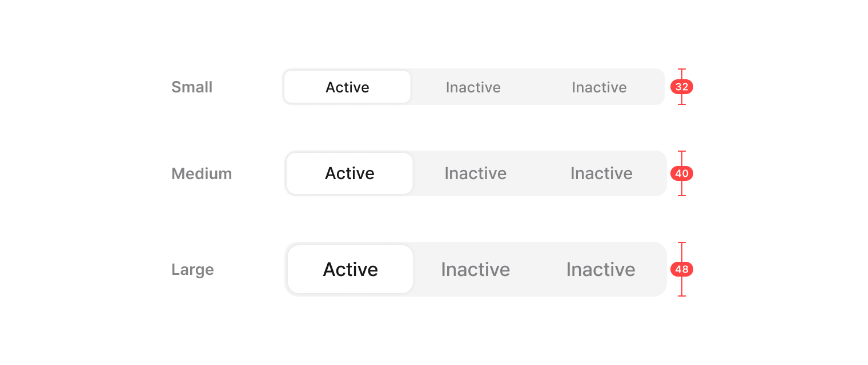Click the top cap of the 48 height bracket
868x365 pixels.
(682, 243)
